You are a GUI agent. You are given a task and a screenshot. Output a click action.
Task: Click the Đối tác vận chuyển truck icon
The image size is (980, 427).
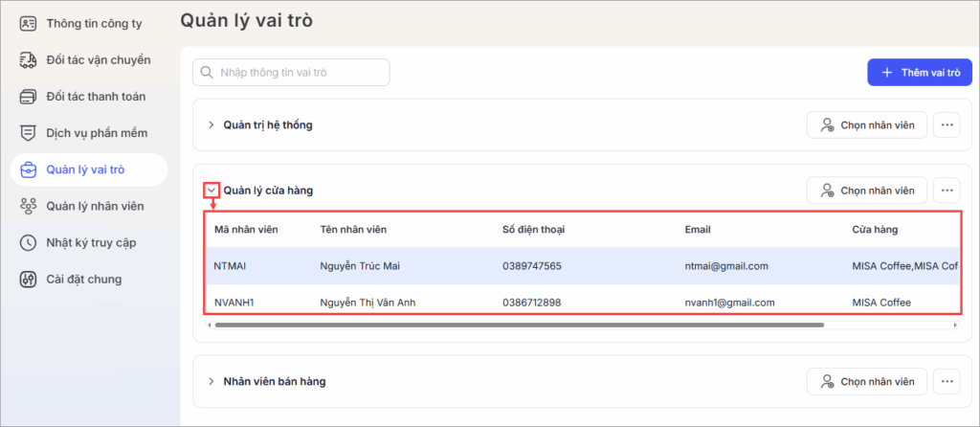29,60
